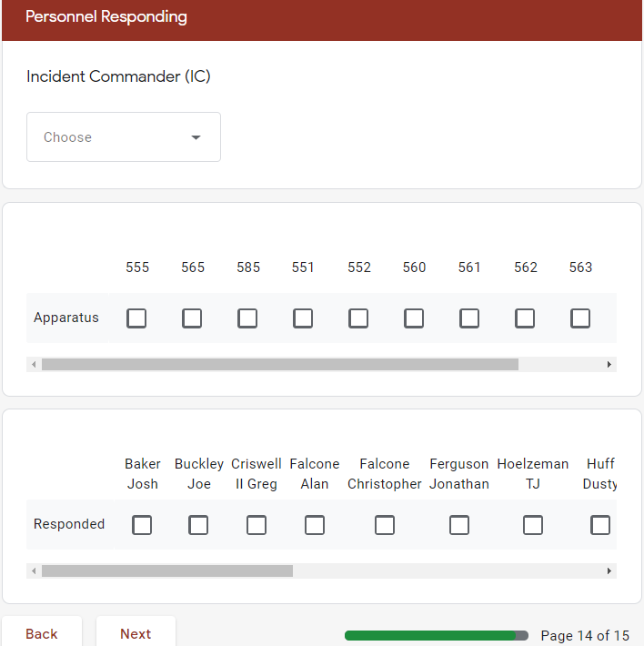This screenshot has height=646, width=644.
Task: Click right arrow of Responded scrollbar
Action: pyautogui.click(x=609, y=571)
